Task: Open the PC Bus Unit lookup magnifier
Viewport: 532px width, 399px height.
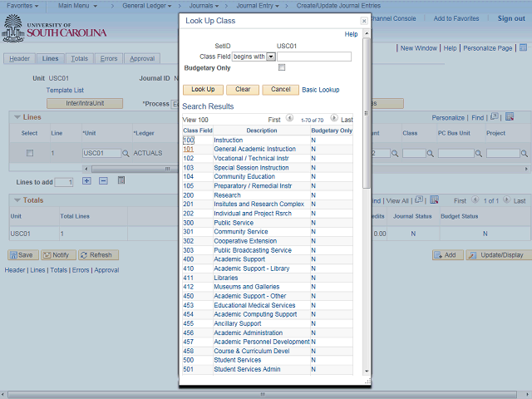Action: pyautogui.click(x=479, y=153)
